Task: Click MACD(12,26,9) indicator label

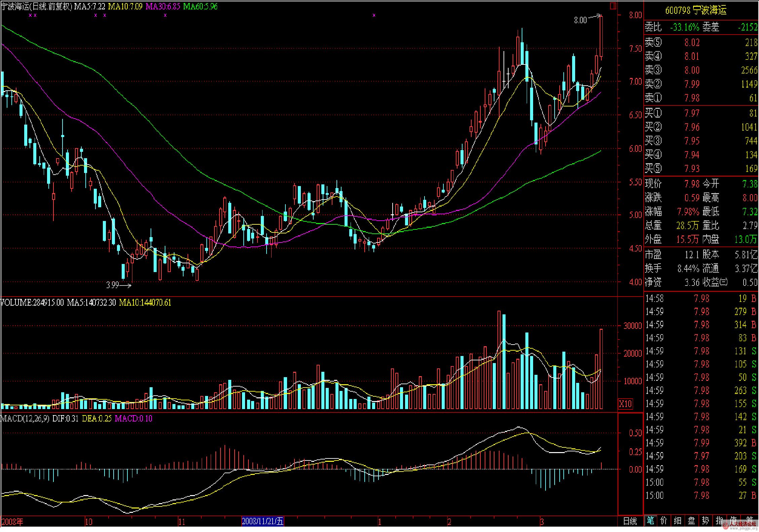Action: tap(25, 418)
